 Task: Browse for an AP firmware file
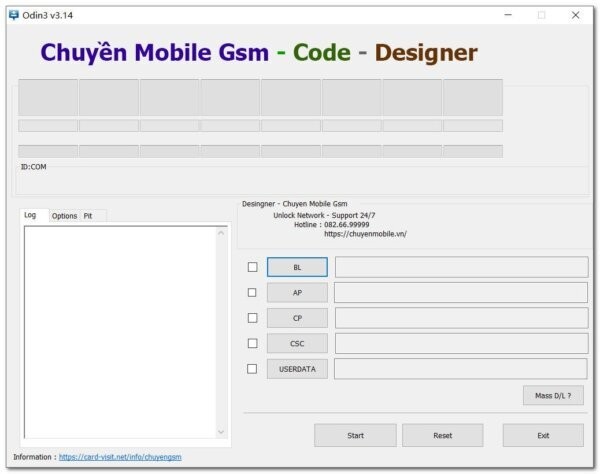[297, 293]
